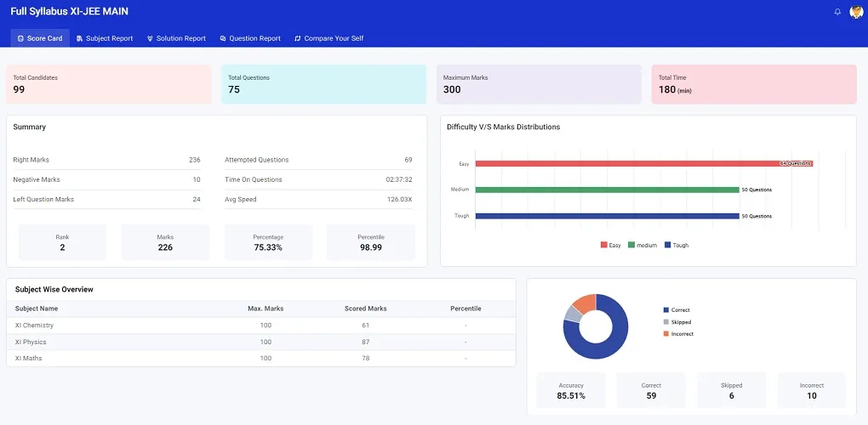This screenshot has height=425, width=868.
Task: Click the blue Correct legend swatch
Action: click(665, 310)
